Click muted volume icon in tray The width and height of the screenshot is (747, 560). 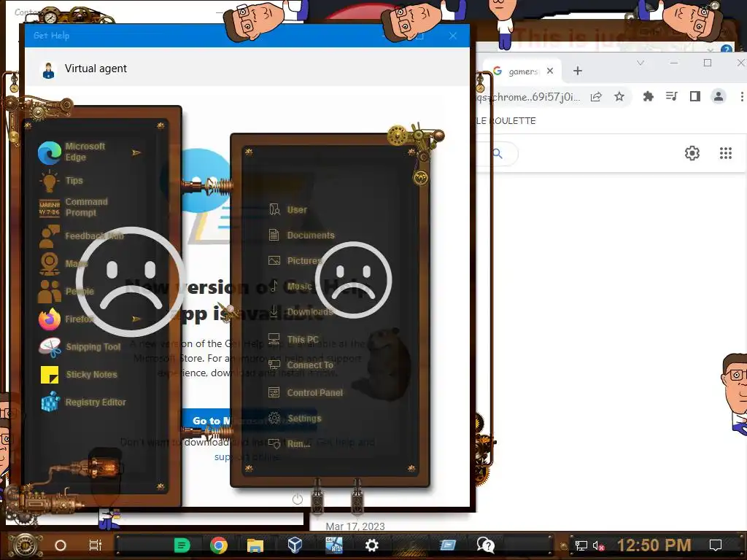599,545
